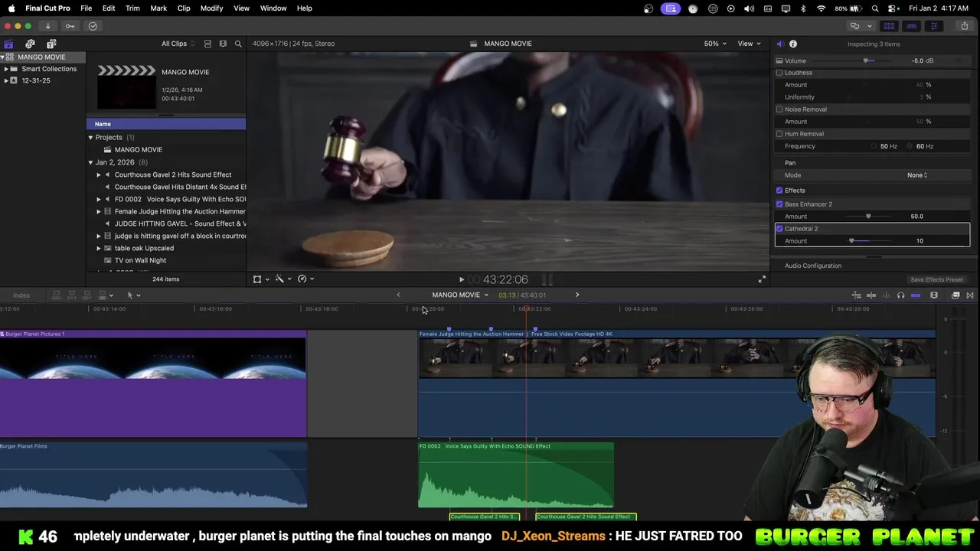Open the Clip menu
The image size is (980, 551).
click(184, 8)
